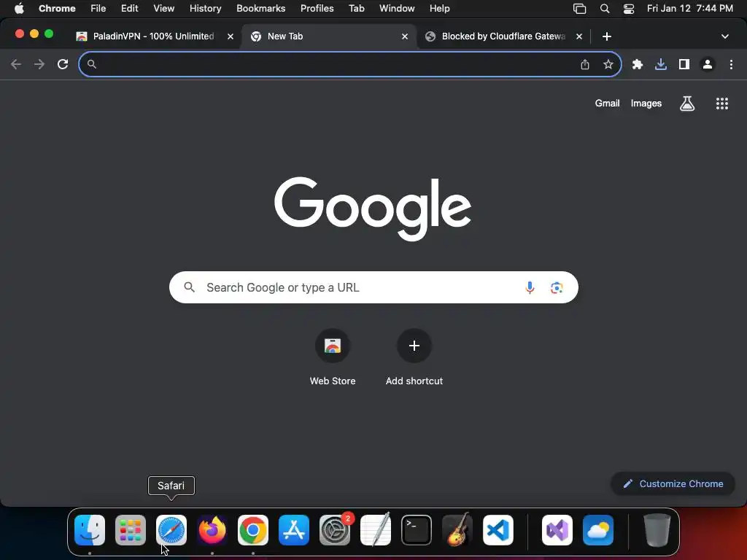This screenshot has height=560, width=747.
Task: Close the New Tab tab
Action: click(x=404, y=36)
